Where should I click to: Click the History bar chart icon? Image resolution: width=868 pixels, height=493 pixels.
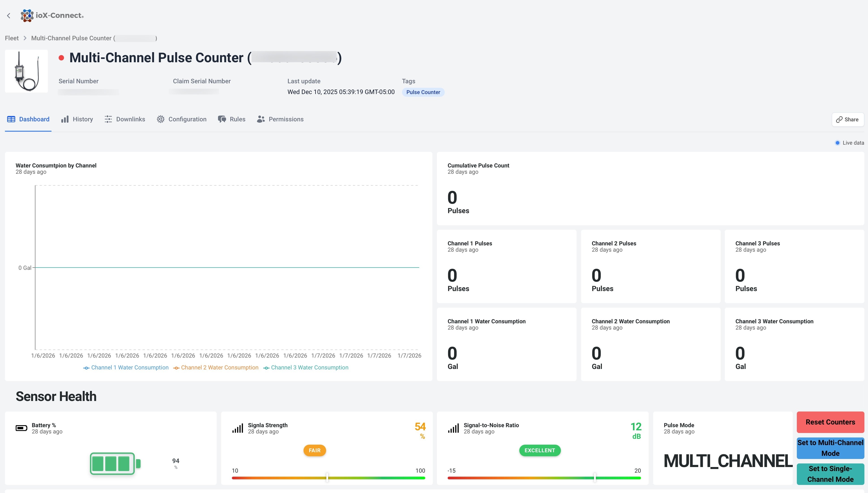[65, 119]
